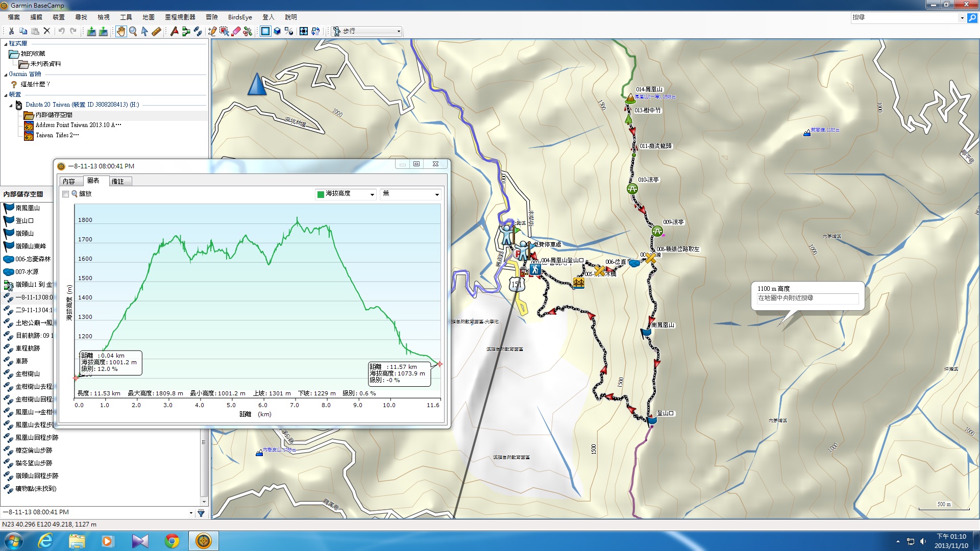Switch to the 內容 tab
This screenshot has width=980, height=551.
click(x=69, y=182)
